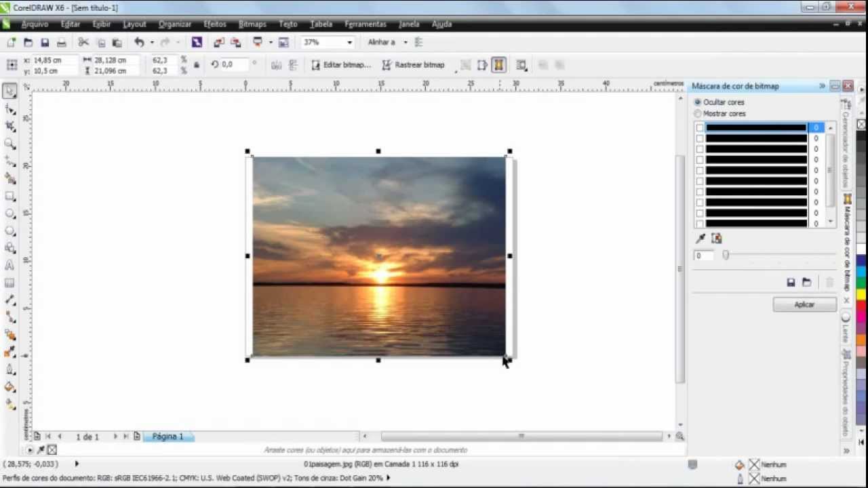Viewport: 868px width, 488px height.
Task: Open the zoom level 37% dropdown
Action: [349, 42]
